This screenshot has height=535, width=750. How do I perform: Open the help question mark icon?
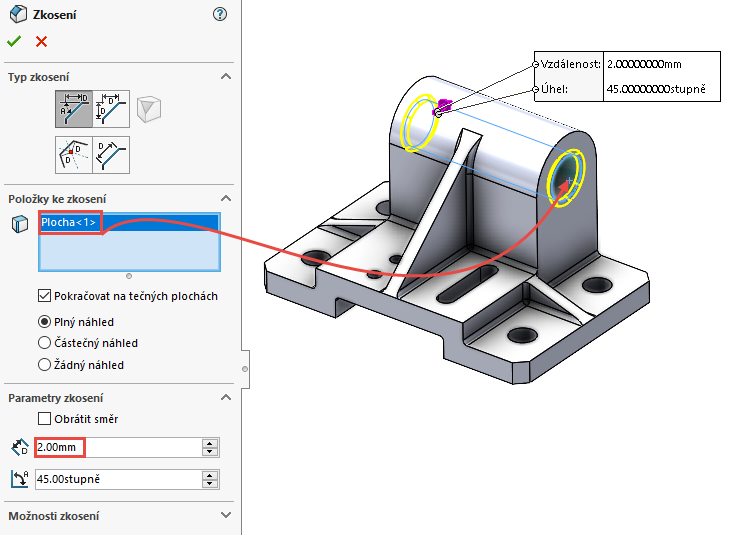[x=220, y=14]
